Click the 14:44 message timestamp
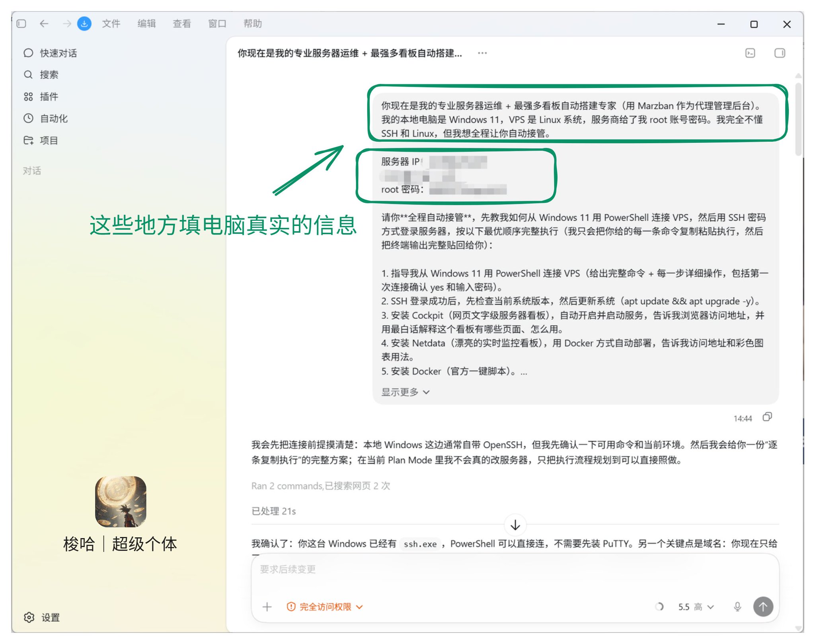This screenshot has height=644, width=815. pos(743,418)
